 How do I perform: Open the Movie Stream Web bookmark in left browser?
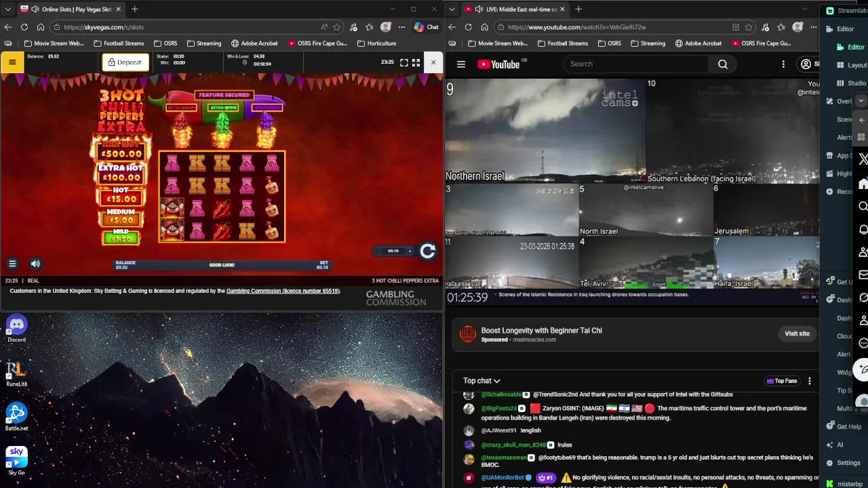(53, 43)
